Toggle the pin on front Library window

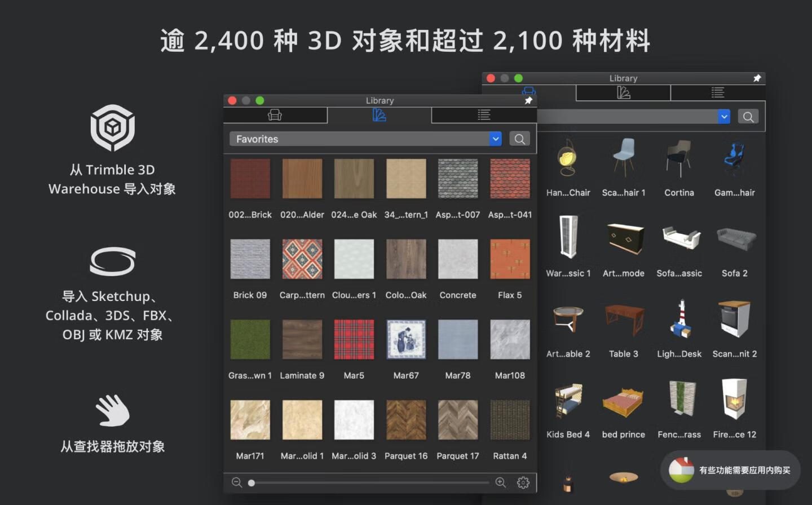tap(528, 100)
